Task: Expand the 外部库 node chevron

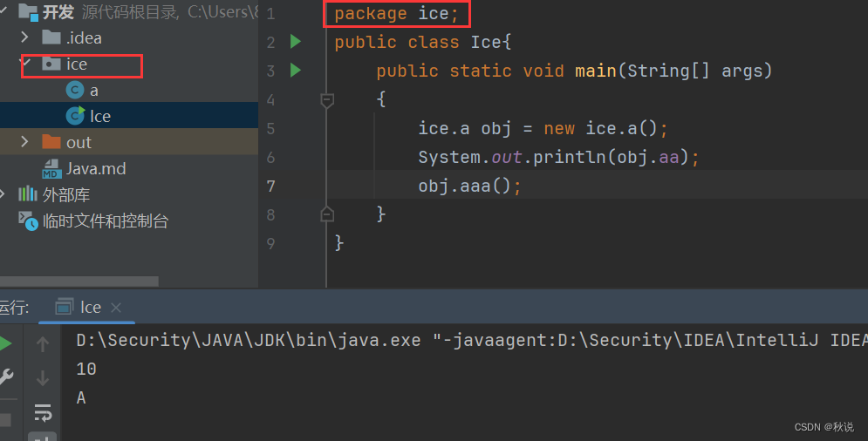Action: pos(3,193)
